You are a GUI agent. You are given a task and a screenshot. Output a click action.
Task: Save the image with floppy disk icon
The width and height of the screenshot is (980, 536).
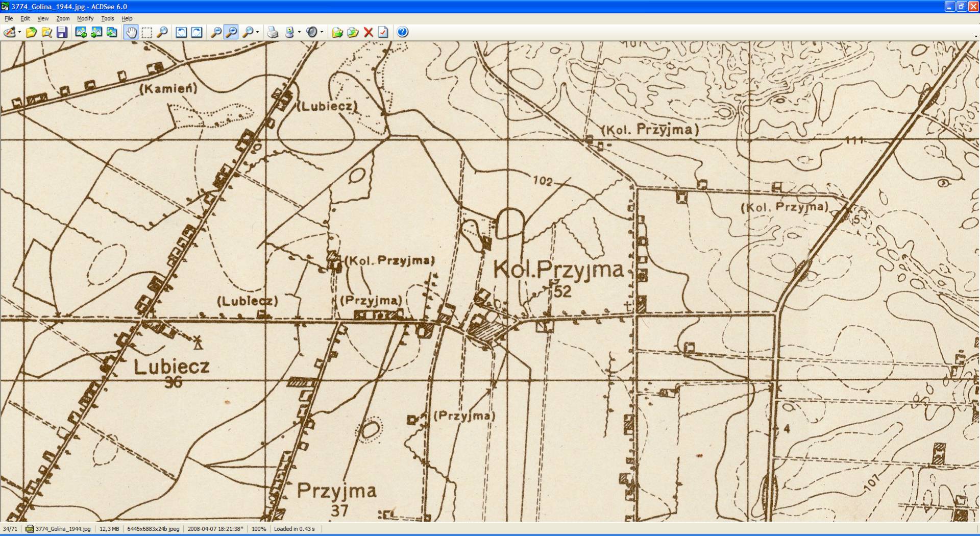pyautogui.click(x=62, y=33)
